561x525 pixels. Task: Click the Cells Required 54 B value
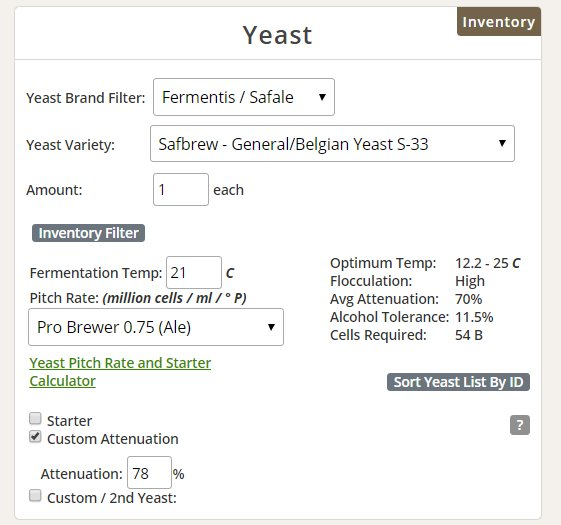[469, 335]
